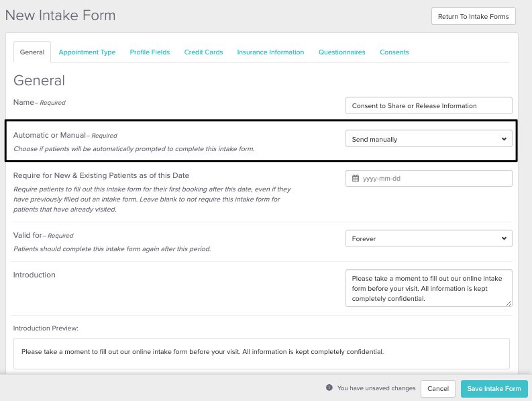
Task: Open the Valid for dropdown
Action: coord(429,238)
